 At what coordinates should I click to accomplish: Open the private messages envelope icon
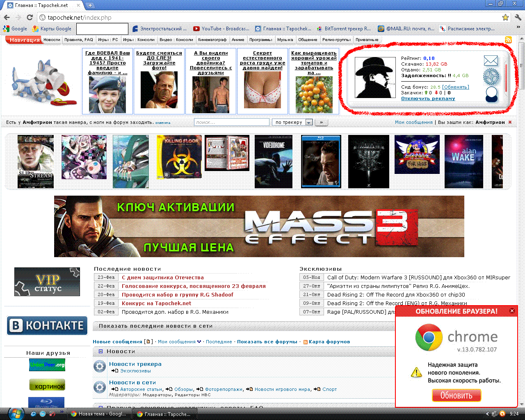pyautogui.click(x=491, y=61)
